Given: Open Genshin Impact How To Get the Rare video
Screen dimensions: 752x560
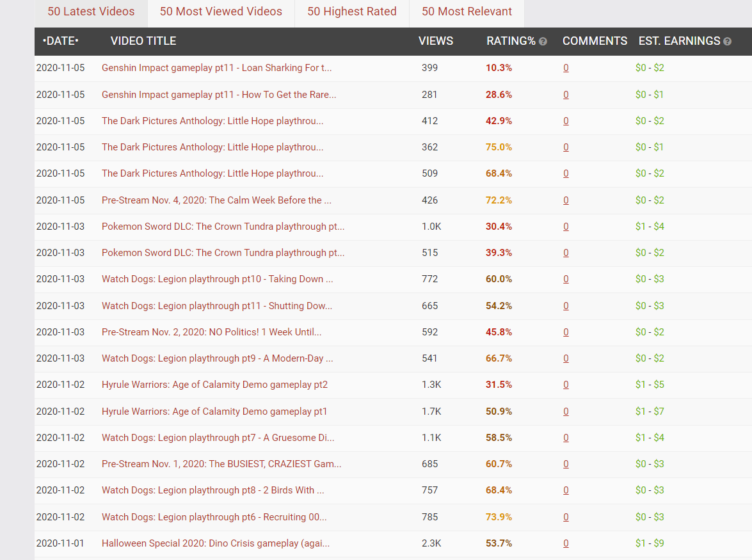Looking at the screenshot, I should (219, 95).
